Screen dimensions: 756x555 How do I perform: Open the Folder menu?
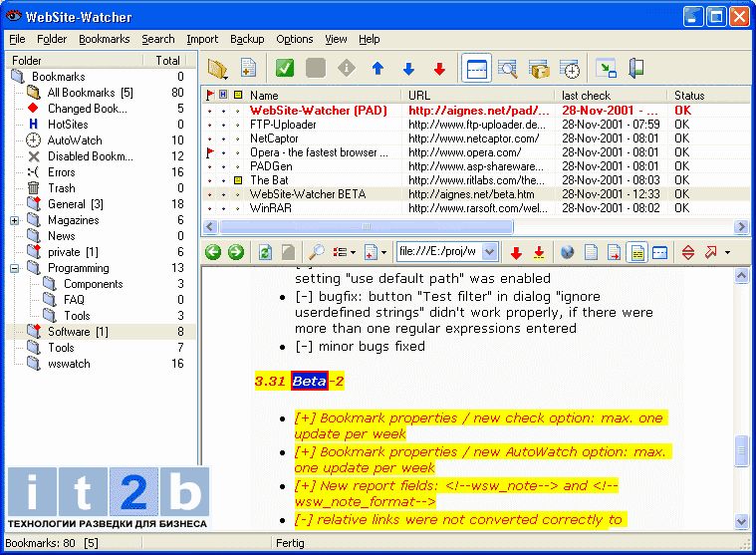pos(52,39)
